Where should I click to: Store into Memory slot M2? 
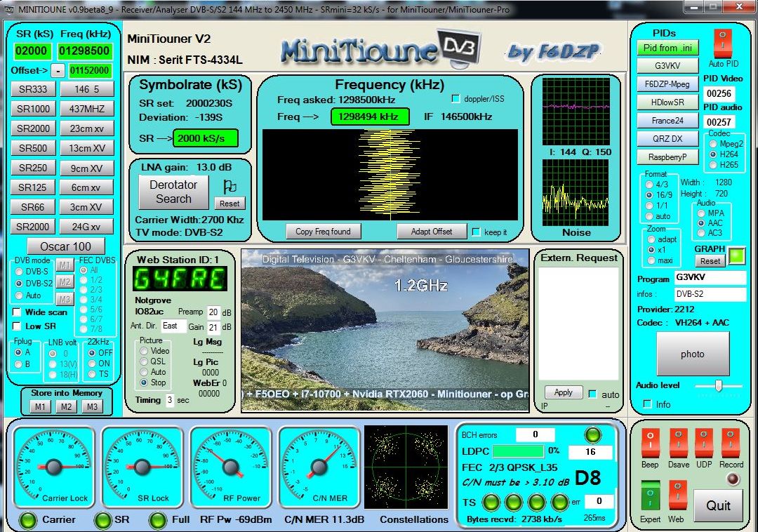pos(66,407)
